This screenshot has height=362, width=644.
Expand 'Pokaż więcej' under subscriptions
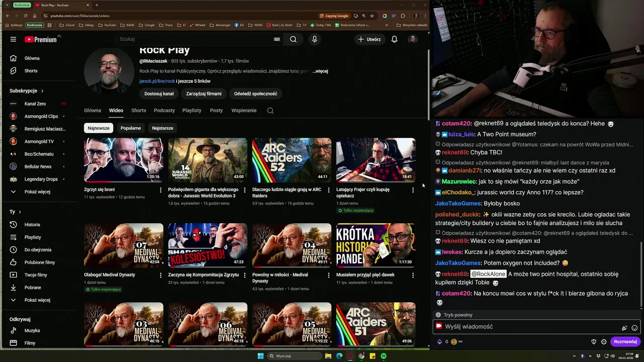click(38, 192)
